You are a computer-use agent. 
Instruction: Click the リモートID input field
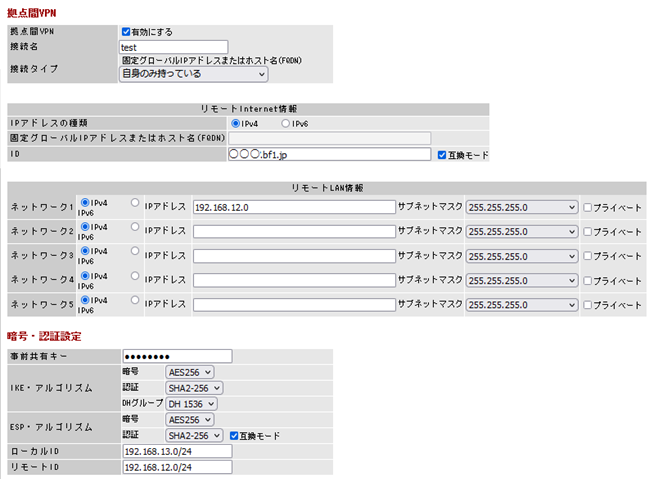tap(177, 466)
